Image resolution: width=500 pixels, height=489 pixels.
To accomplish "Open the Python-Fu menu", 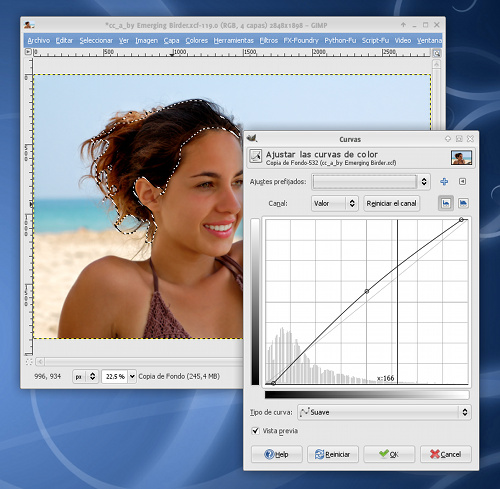I will point(340,41).
